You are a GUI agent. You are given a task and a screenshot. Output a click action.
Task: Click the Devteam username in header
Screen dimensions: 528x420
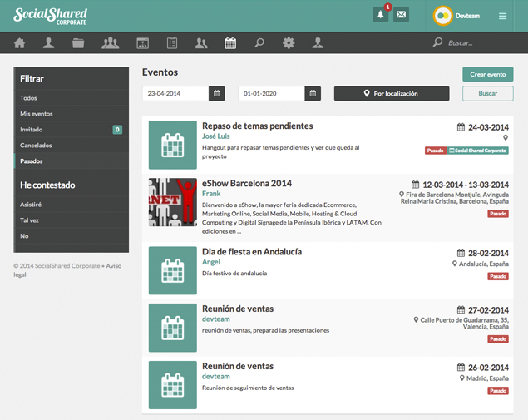click(467, 16)
